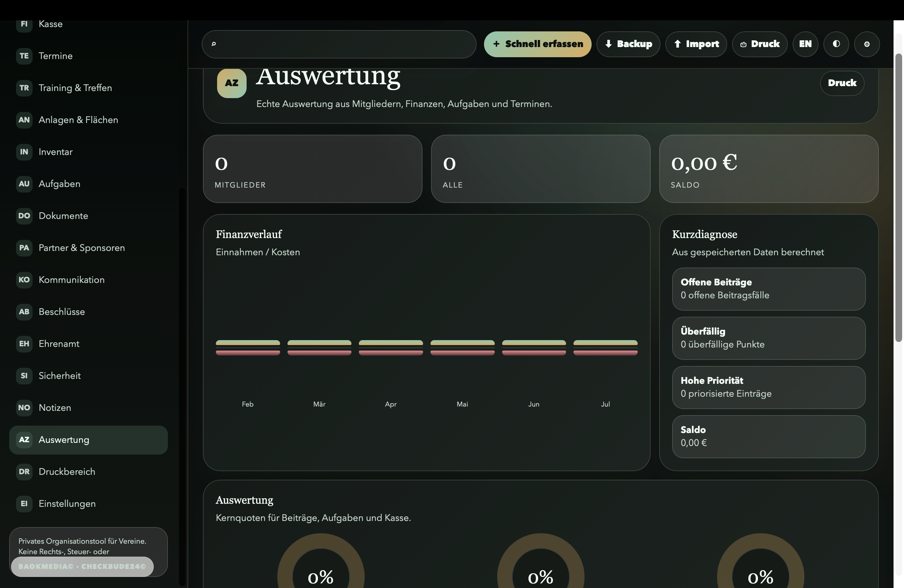Click the Apr bar in Finanzverlauf chart
904x588 pixels.
(x=391, y=348)
